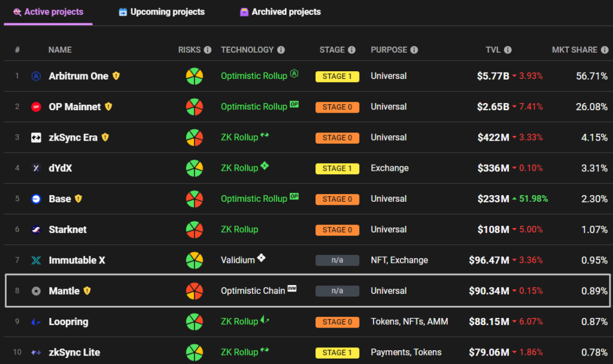
Task: Click the OP Mainnet red logo icon
Action: (x=36, y=107)
